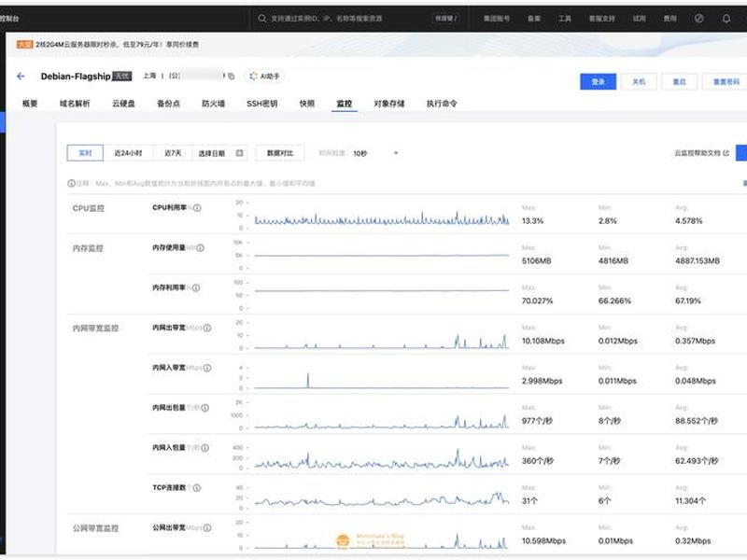Screen dimensions: 747x560
Task: Switch to the 备份点 tab
Action: click(168, 104)
